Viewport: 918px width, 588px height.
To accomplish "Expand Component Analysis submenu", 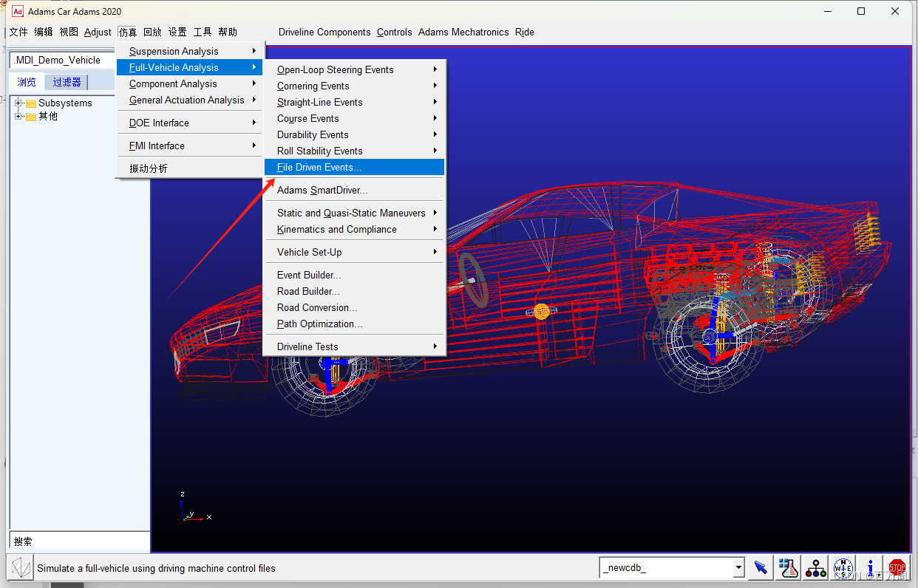I will tap(190, 83).
